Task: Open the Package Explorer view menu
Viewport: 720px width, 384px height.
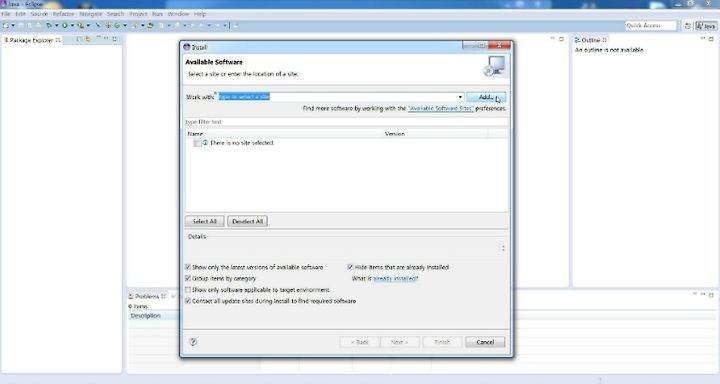Action: 99,38
